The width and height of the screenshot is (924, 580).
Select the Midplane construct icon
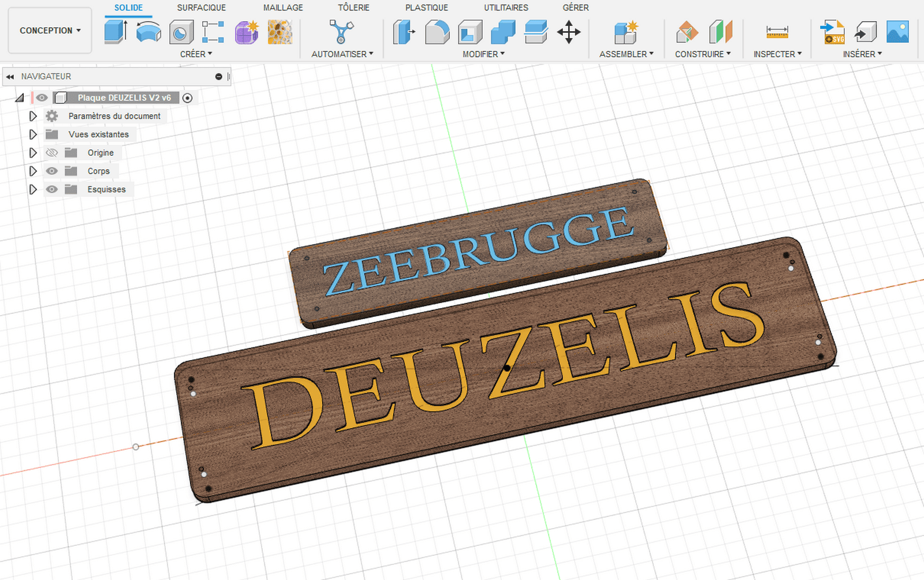[720, 32]
